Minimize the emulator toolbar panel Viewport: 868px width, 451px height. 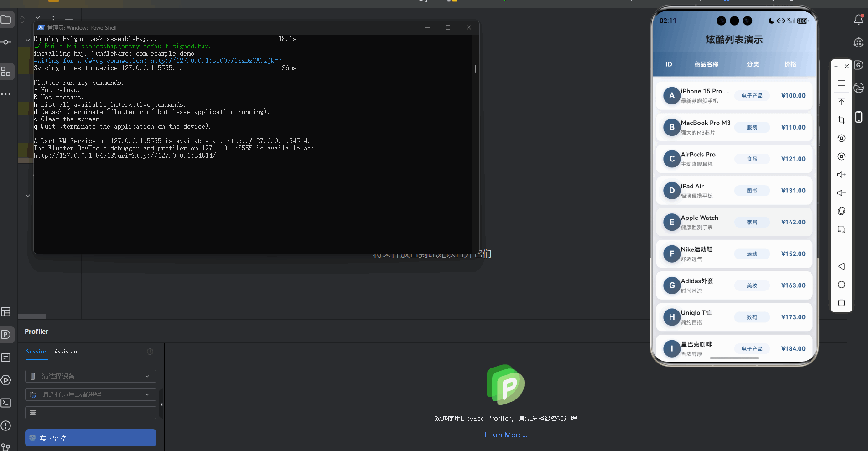[836, 67]
